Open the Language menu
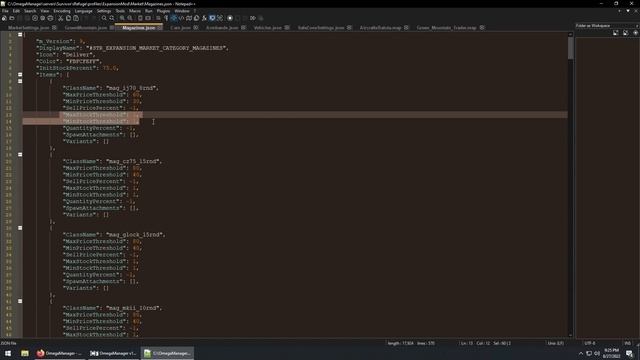 pyautogui.click(x=84, y=11)
